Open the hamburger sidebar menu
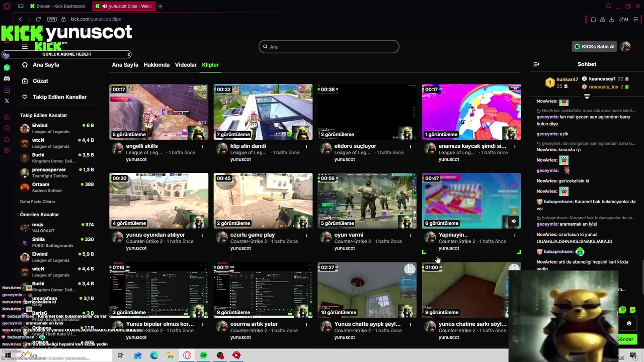Screen dimensions: 644x362 tap(25, 47)
